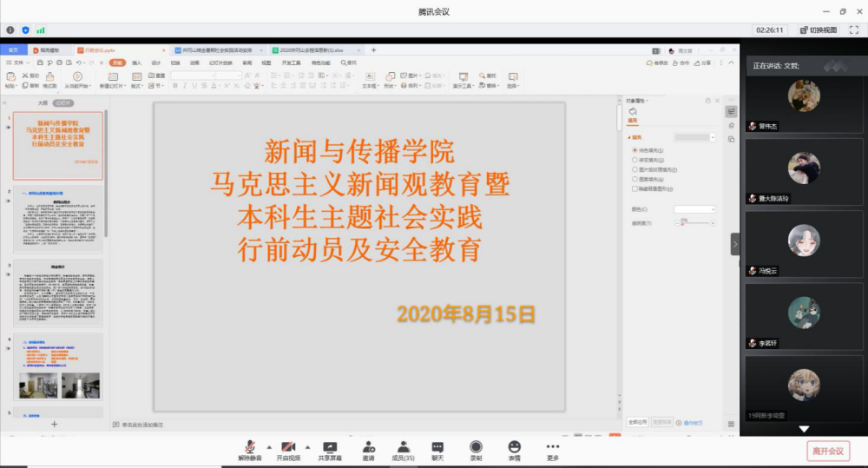Unmute microphone with 解除静音 icon
868x468 pixels.
tap(248, 446)
